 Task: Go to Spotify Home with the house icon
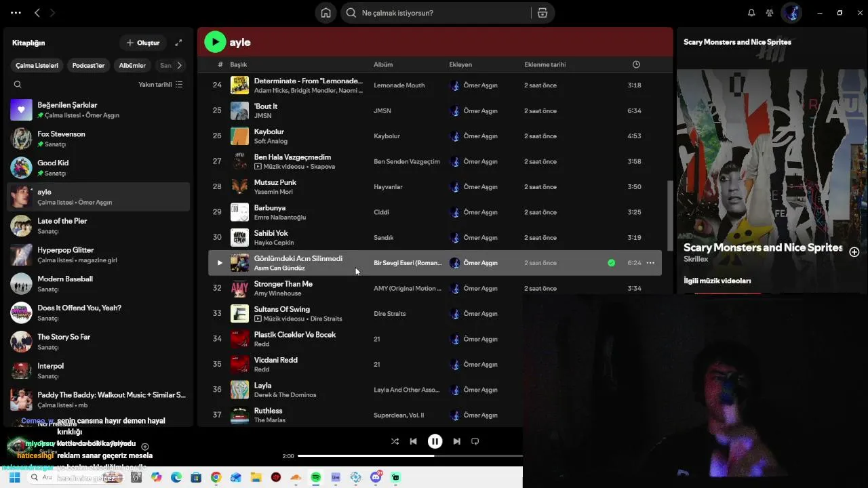(326, 13)
